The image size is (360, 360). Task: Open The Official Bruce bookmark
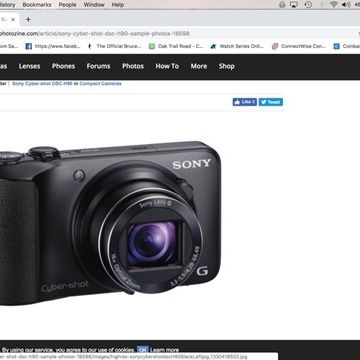coord(115,46)
